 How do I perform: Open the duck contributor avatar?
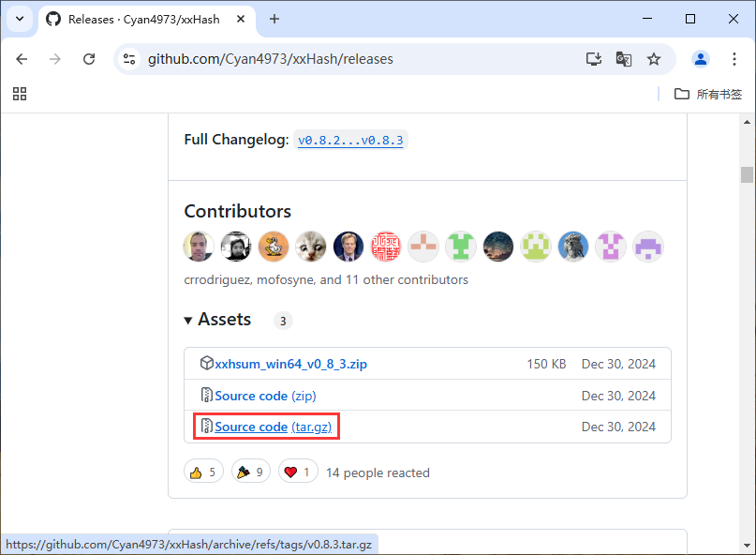[x=274, y=247]
